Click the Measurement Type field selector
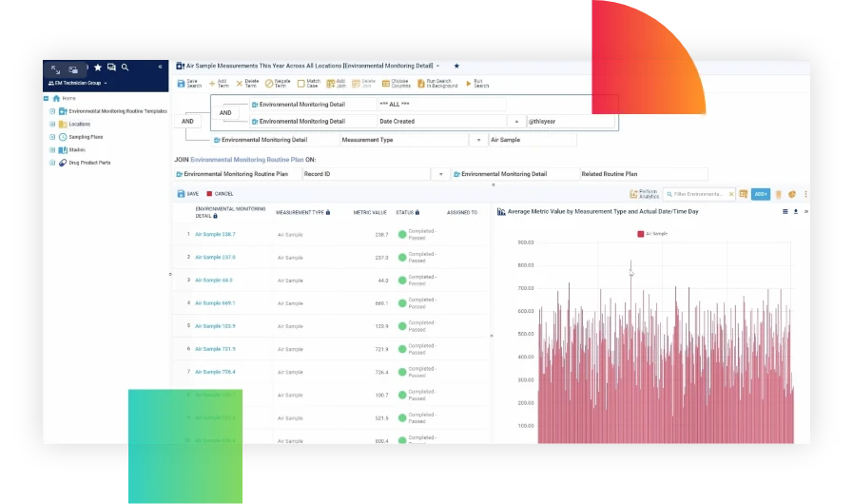 [x=403, y=140]
